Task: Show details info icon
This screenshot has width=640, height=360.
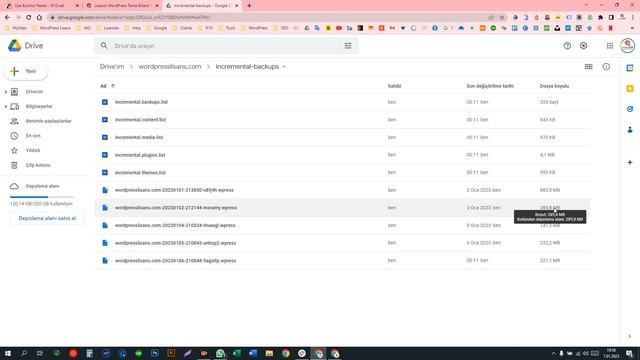Action: coord(606,67)
